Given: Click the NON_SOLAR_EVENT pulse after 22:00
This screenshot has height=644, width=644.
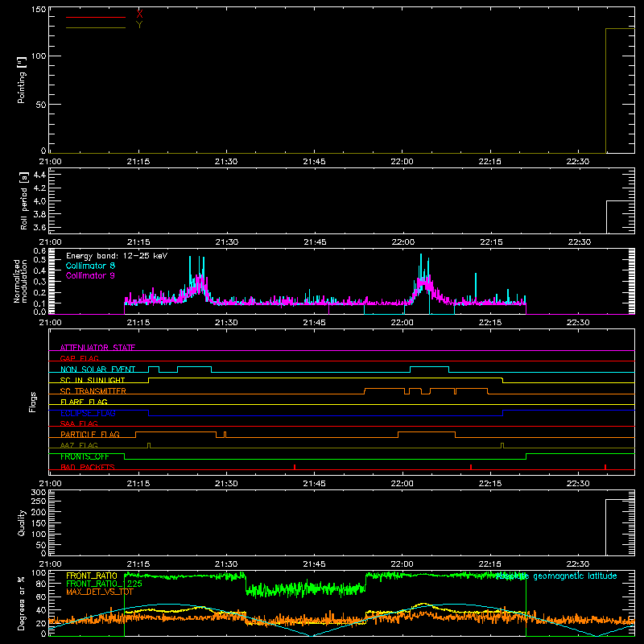Looking at the screenshot, I should pos(429,369).
